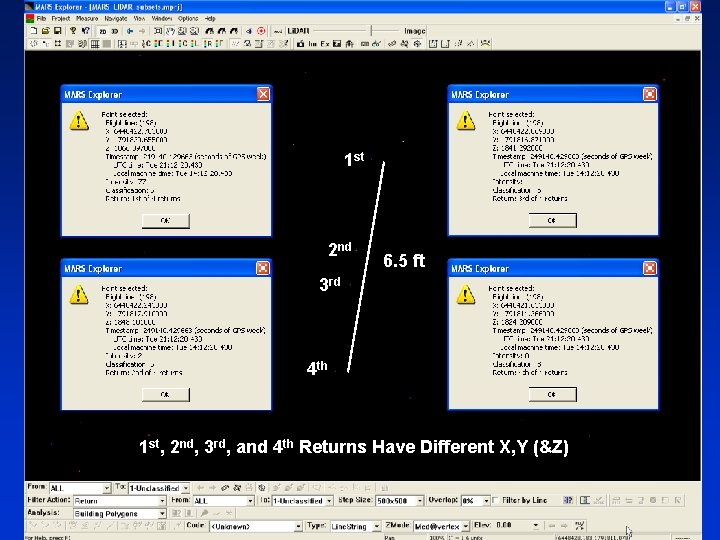Open the To dropdown left of Step Size
Viewport: 720px width, 540px height.
pos(329,501)
